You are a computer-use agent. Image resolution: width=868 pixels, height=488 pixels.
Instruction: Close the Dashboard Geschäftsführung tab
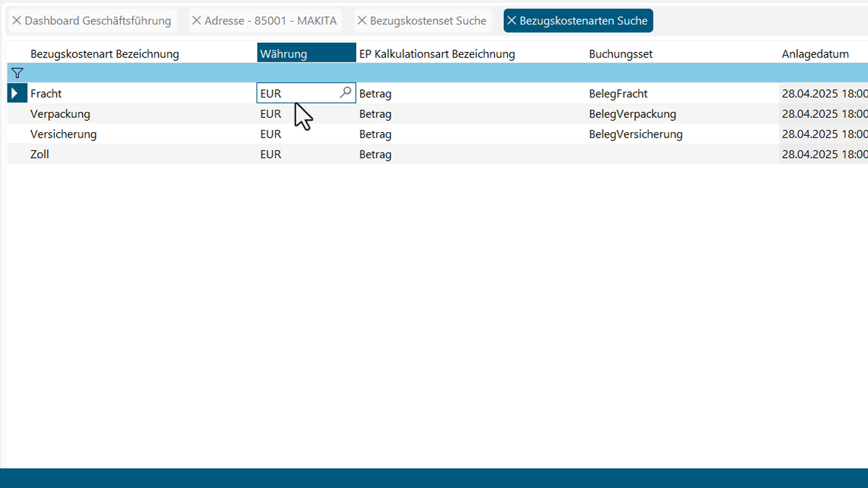pos(17,21)
